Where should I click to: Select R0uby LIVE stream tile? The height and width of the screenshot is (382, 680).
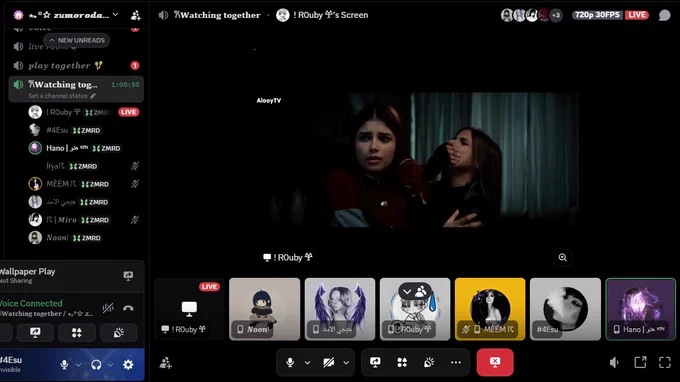tap(189, 309)
